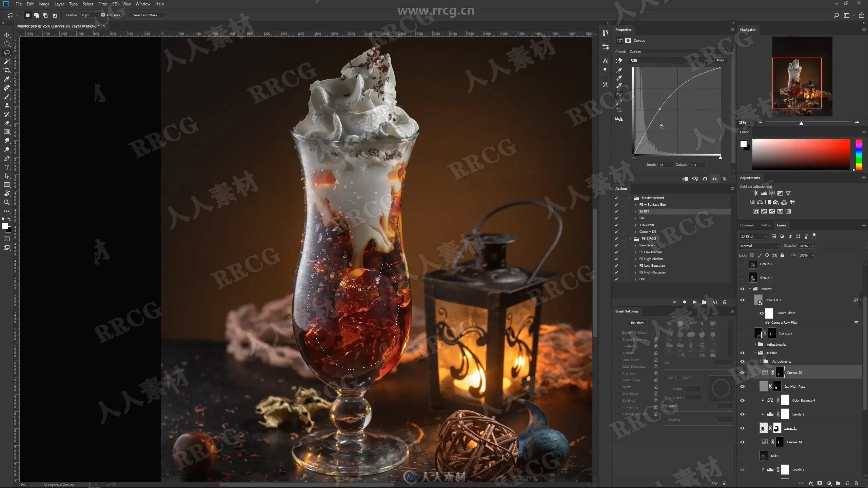Screen dimensions: 868x488
Task: Delete the curves adjustment trash icon
Action: [724, 179]
